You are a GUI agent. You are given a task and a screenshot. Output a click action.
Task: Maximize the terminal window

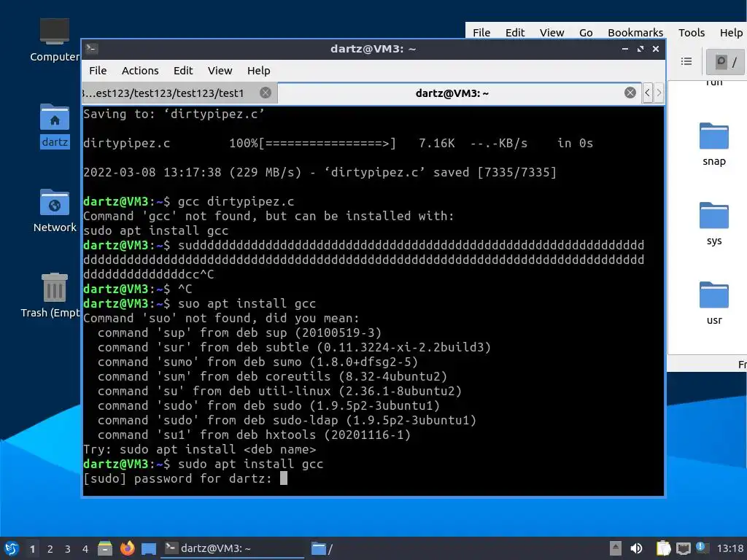click(640, 49)
